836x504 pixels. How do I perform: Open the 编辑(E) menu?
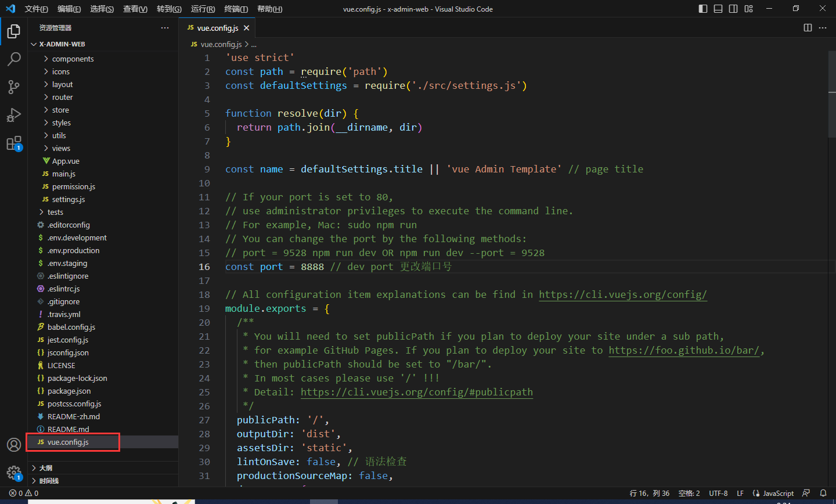pos(69,9)
